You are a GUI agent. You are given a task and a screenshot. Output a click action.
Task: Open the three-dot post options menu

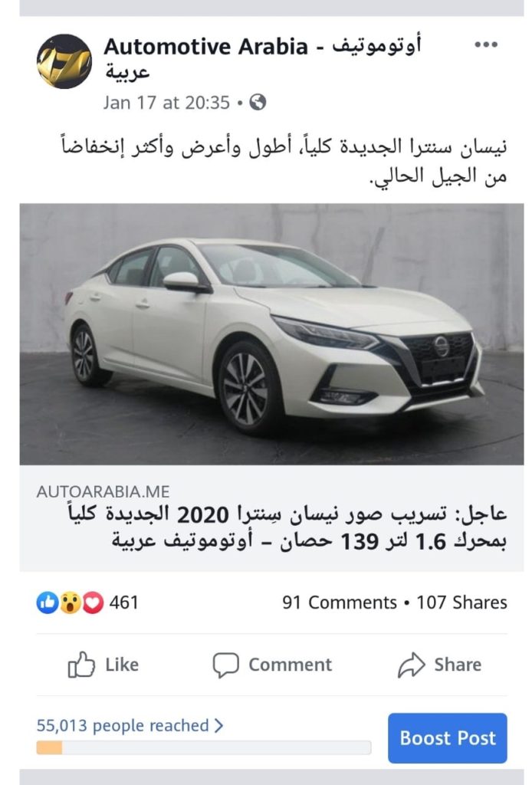click(x=485, y=44)
